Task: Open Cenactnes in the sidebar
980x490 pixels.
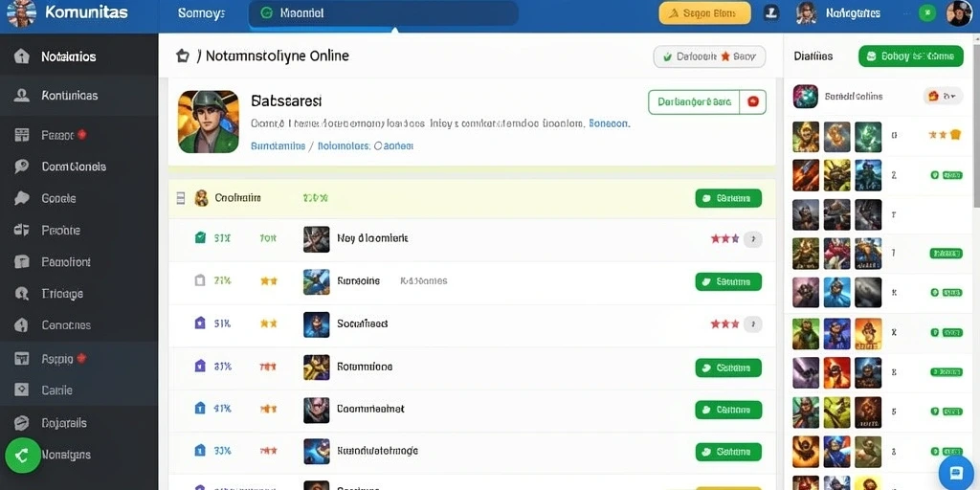Action: (66, 325)
